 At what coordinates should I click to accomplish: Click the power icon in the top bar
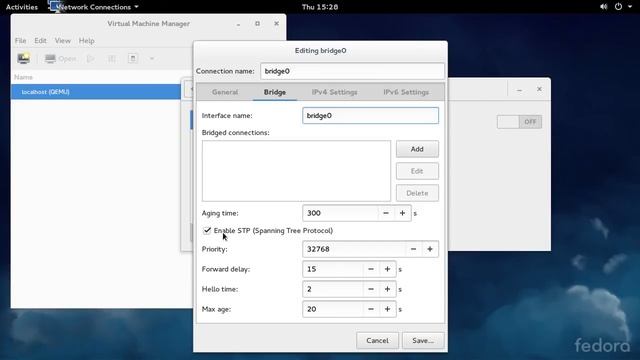point(618,7)
